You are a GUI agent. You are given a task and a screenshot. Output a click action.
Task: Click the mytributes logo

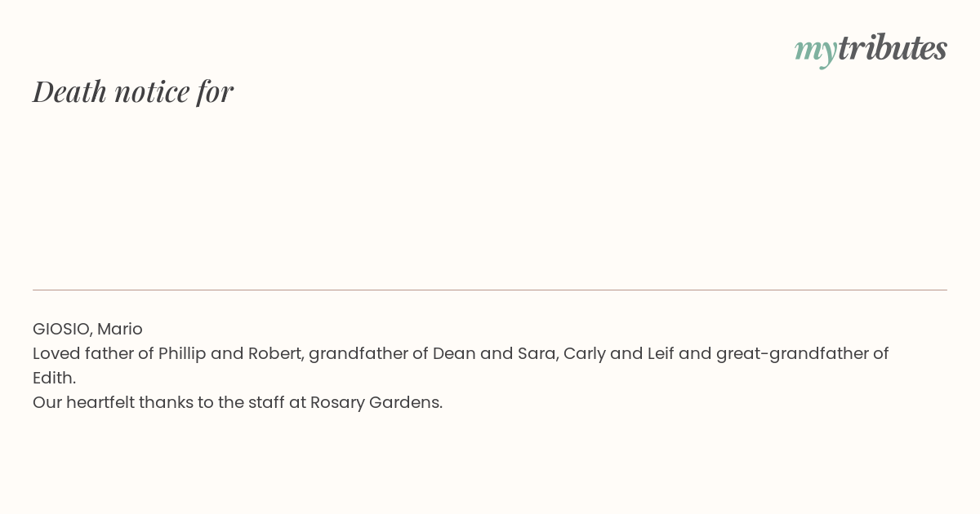pos(871,49)
